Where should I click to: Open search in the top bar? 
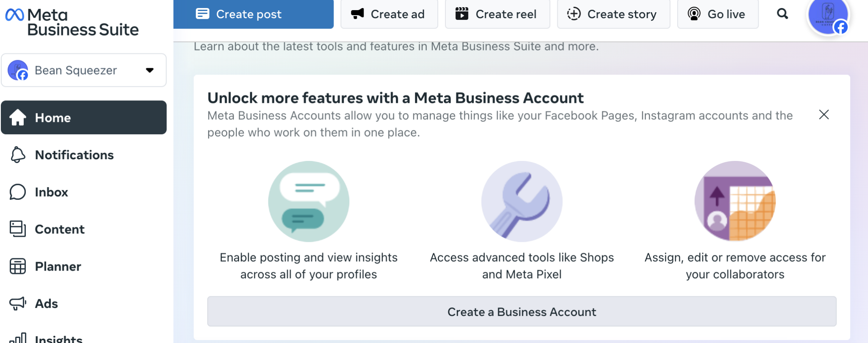click(782, 14)
